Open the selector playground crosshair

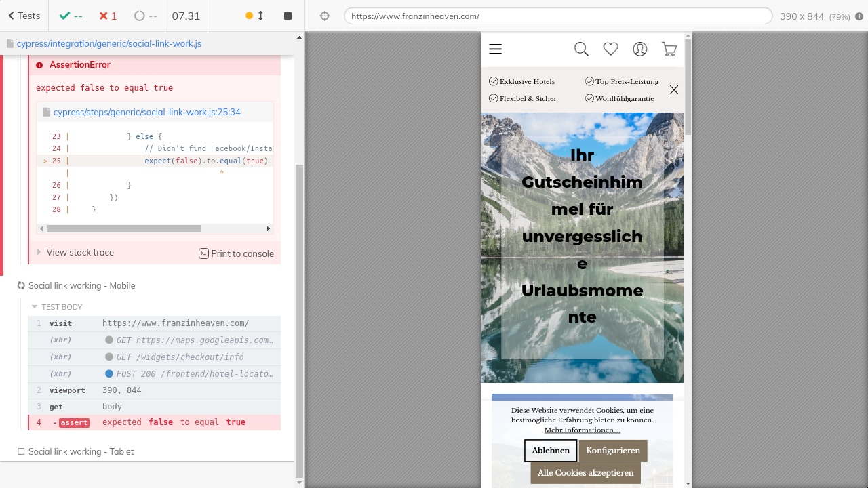(324, 16)
